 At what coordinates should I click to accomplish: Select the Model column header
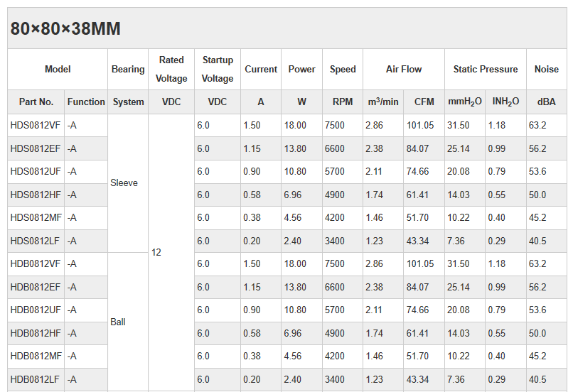58,70
